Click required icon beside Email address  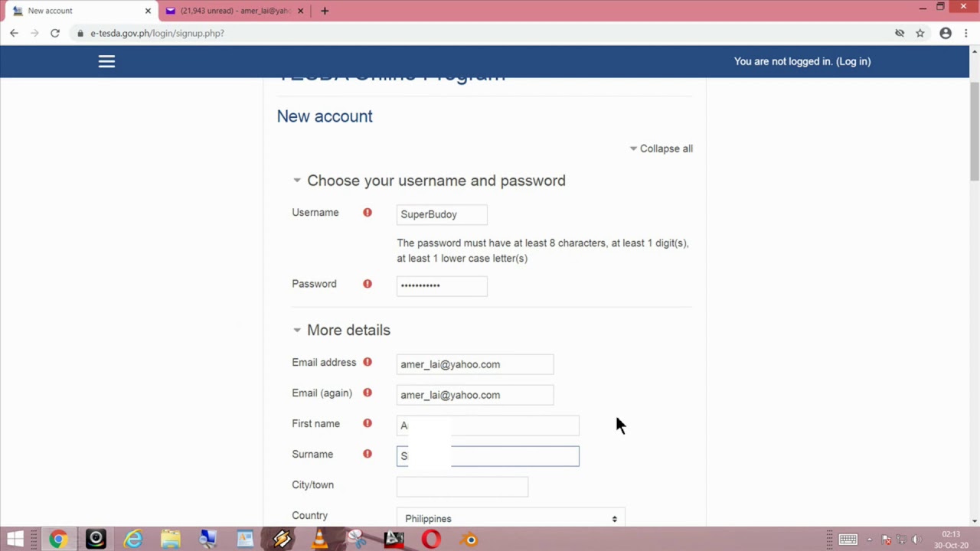coord(367,362)
